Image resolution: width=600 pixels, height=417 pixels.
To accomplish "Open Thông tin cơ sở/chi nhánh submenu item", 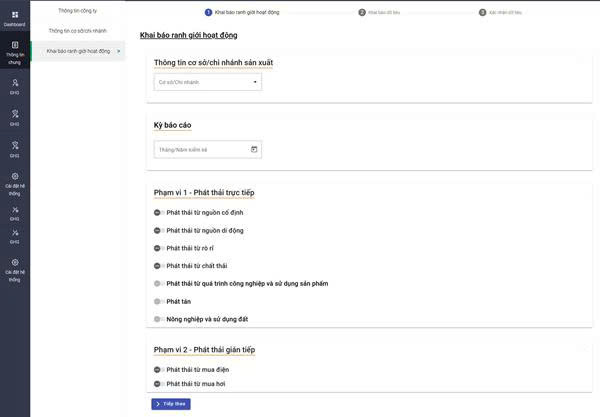I will point(77,30).
